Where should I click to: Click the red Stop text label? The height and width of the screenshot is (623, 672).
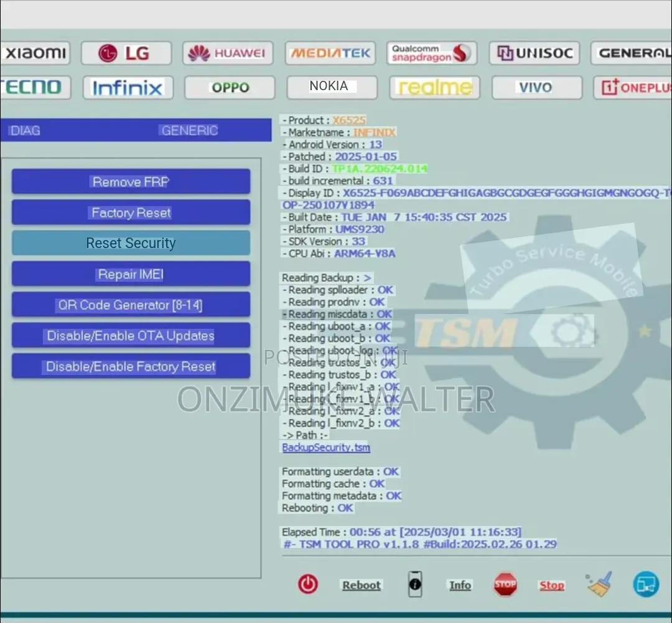point(551,585)
